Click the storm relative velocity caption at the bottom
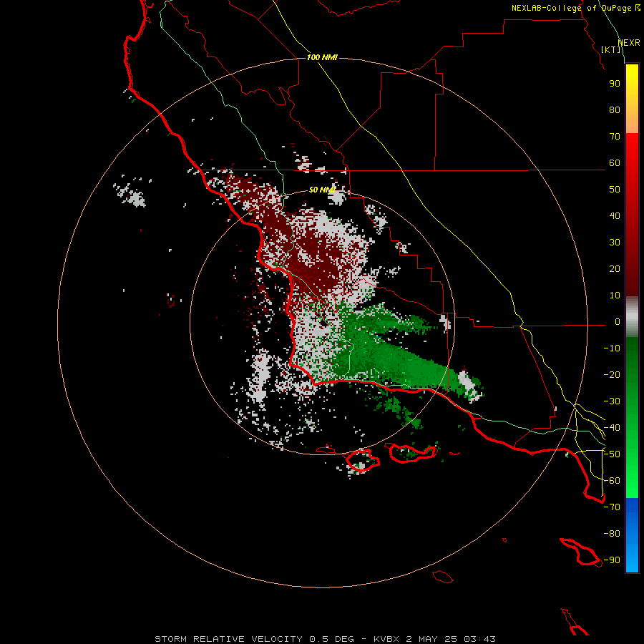Image resolution: width=644 pixels, height=644 pixels. (x=325, y=639)
